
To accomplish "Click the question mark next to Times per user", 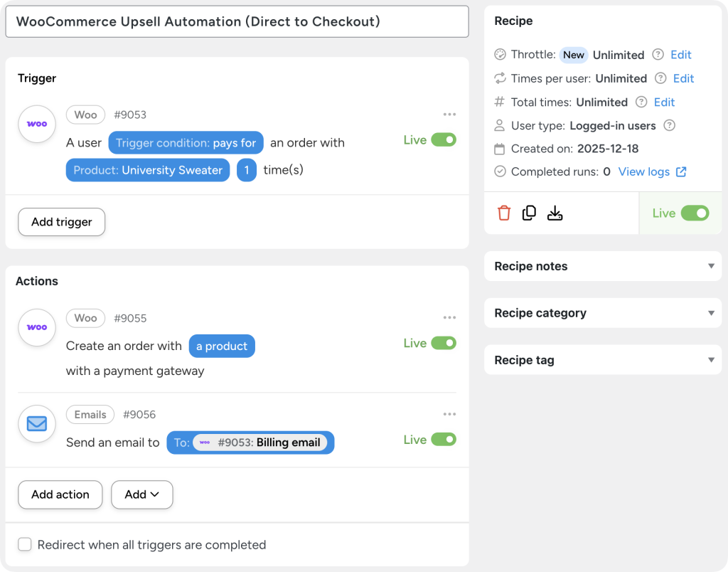I will point(659,78).
